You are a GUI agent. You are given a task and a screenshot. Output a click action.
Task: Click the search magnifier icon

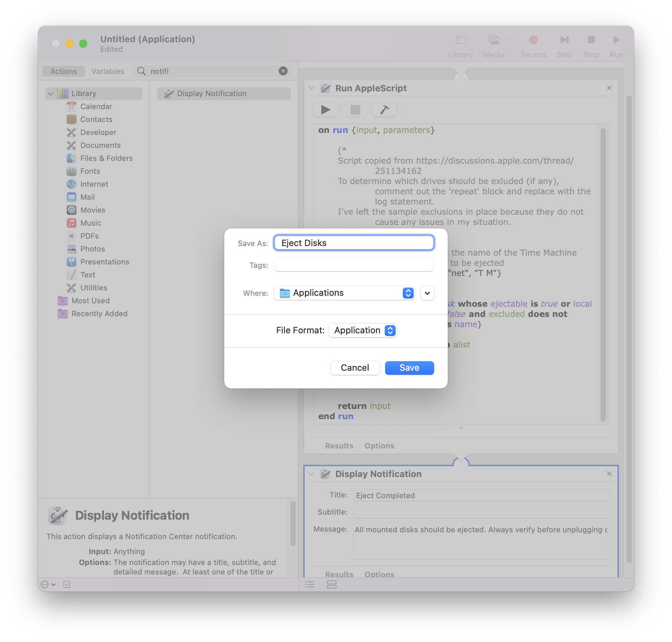click(141, 71)
